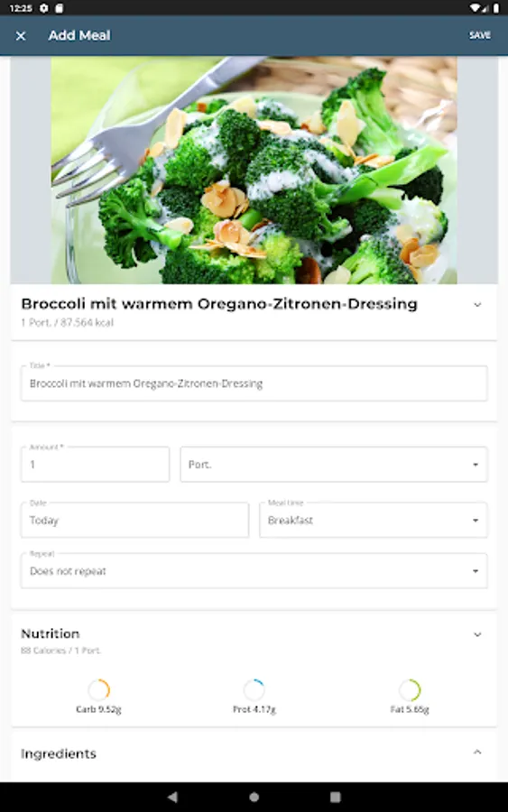
Task: Expand the Broccoli recipe title chevron
Action: (477, 305)
